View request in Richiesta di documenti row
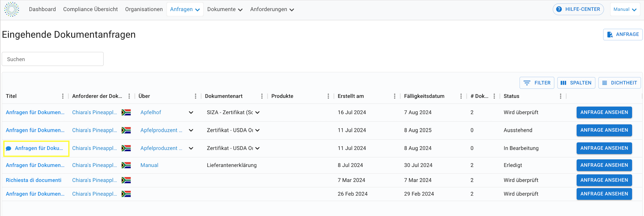Screen dimensions: 644x216 coord(604,180)
